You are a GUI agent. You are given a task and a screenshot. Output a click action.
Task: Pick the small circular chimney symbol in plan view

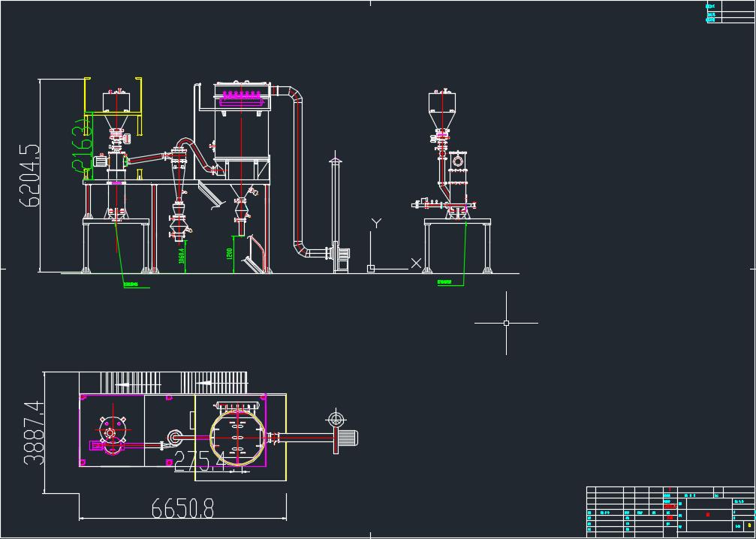click(336, 418)
